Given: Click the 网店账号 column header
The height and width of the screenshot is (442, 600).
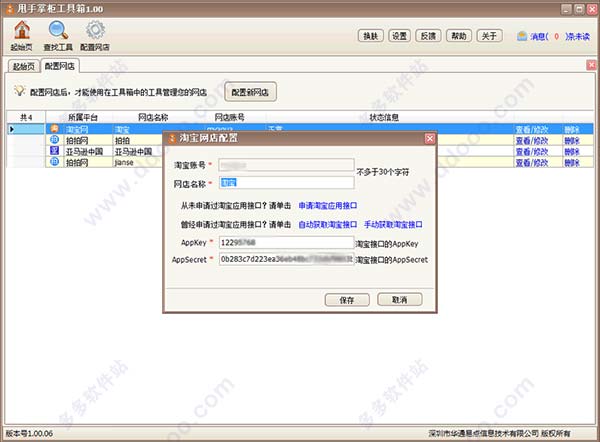Looking at the screenshot, I should tap(230, 117).
